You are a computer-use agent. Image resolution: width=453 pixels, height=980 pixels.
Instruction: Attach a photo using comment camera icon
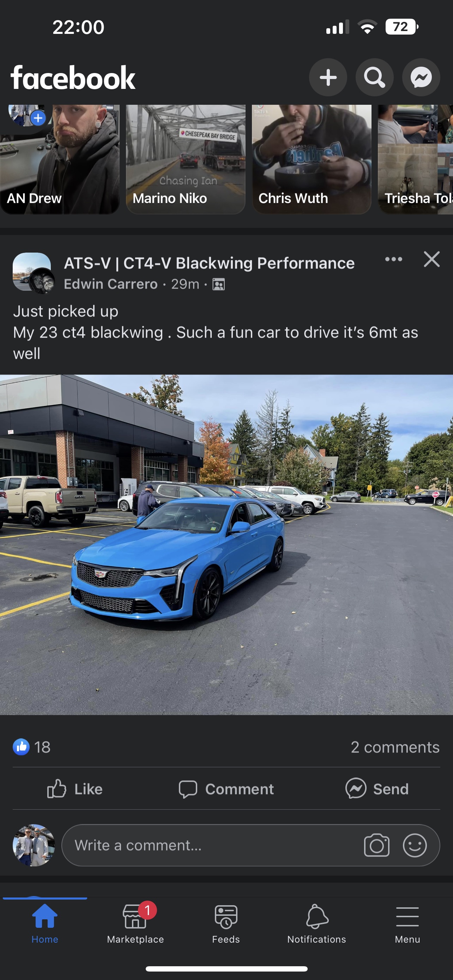pos(376,846)
